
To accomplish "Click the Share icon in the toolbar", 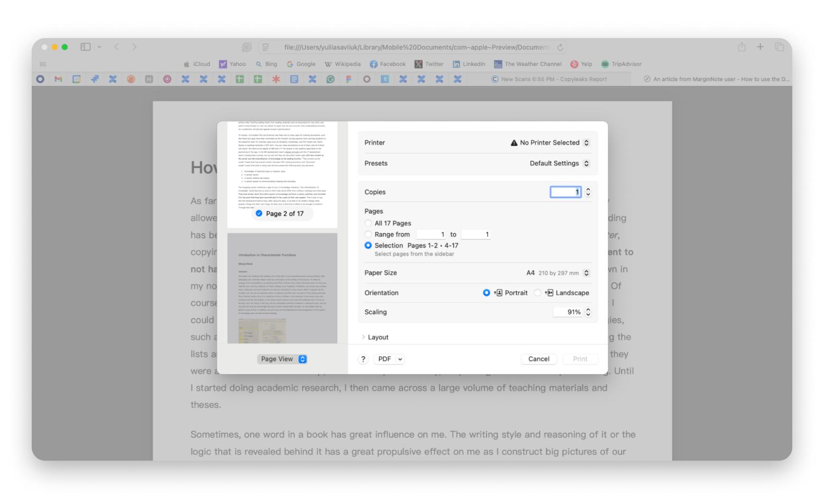I will pyautogui.click(x=742, y=47).
